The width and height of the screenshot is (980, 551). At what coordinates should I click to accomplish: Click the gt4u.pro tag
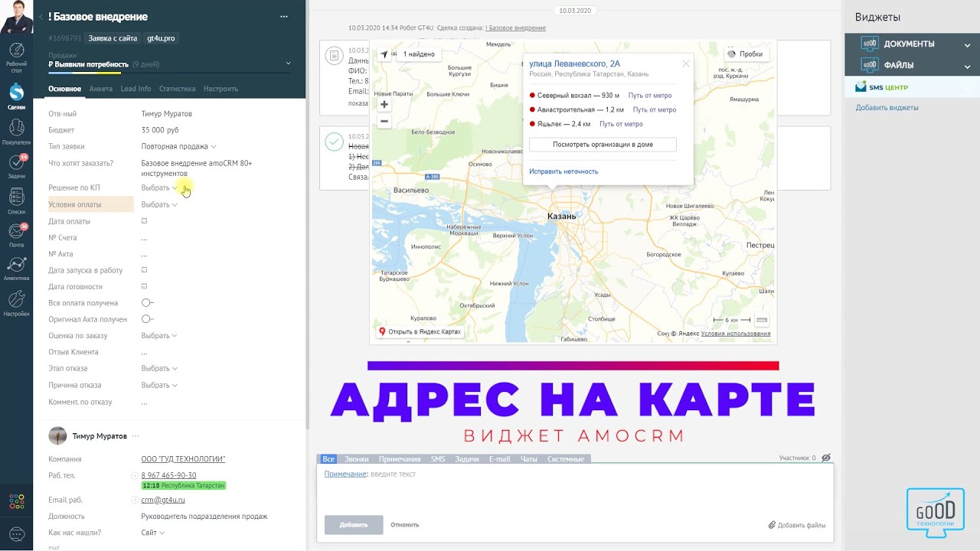coord(161,37)
